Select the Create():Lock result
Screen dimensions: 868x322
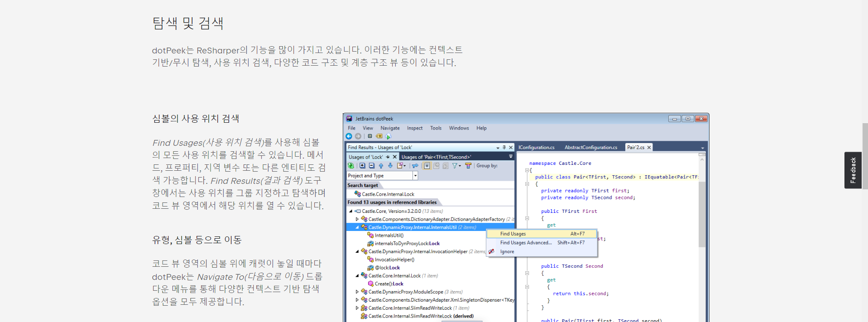385,284
